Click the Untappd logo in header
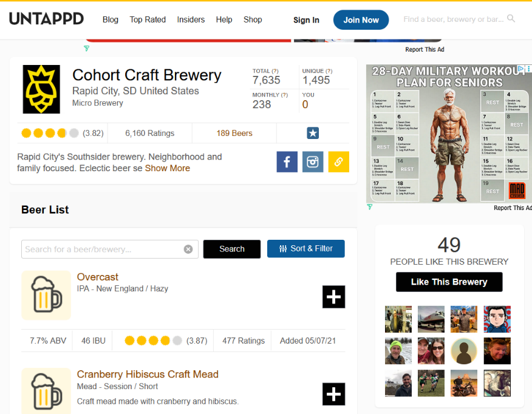The height and width of the screenshot is (414, 532). [x=46, y=19]
